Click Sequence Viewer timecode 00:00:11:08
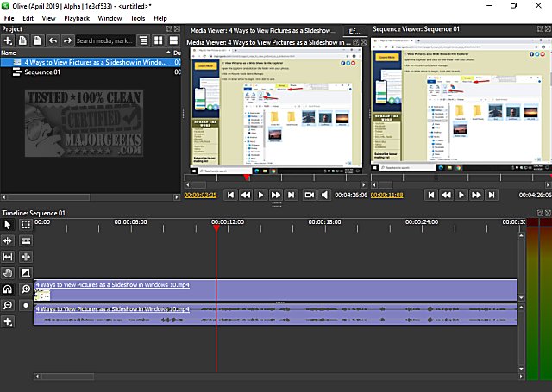The image size is (552, 392). click(x=388, y=196)
